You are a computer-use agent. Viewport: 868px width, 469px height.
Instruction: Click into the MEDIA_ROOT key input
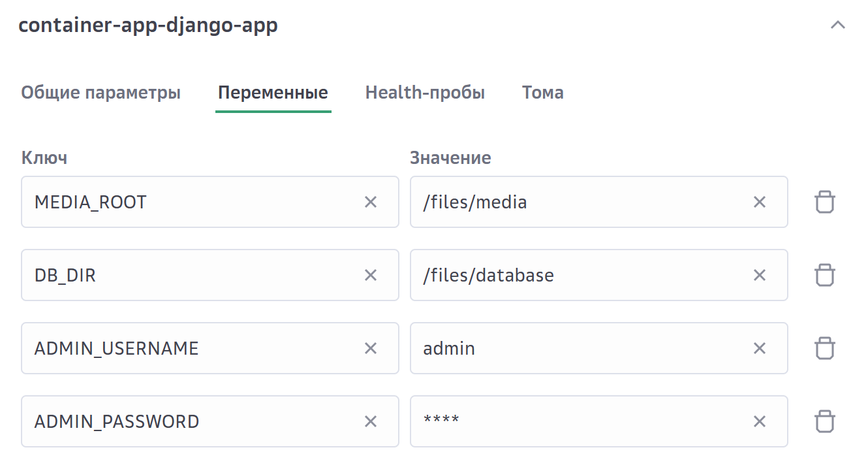pos(189,202)
